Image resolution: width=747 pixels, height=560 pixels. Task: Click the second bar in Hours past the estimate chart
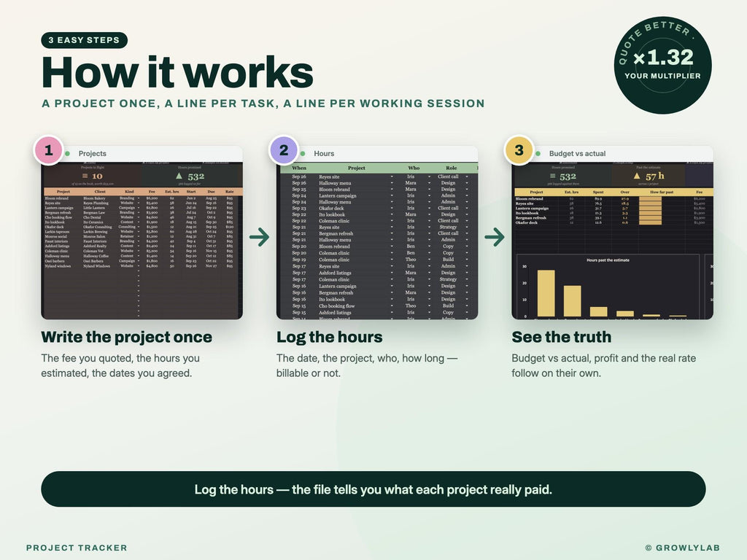click(572, 301)
